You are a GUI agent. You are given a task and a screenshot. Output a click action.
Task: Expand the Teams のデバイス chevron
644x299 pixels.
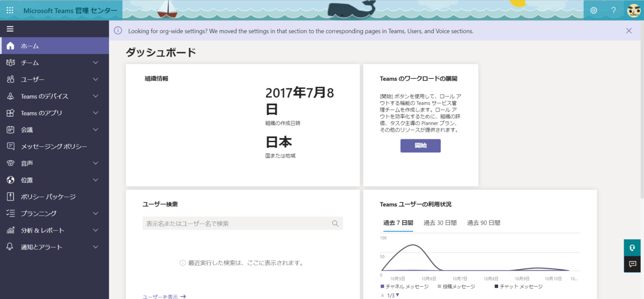click(96, 96)
